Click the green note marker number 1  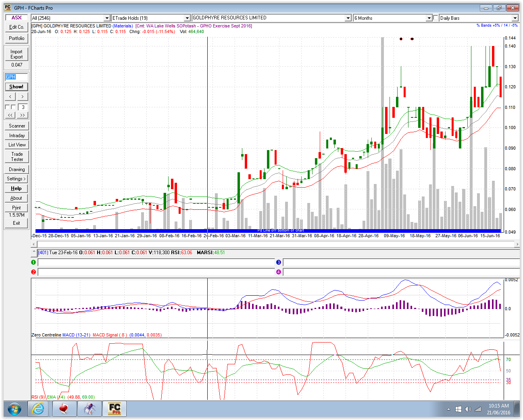tap(33, 262)
